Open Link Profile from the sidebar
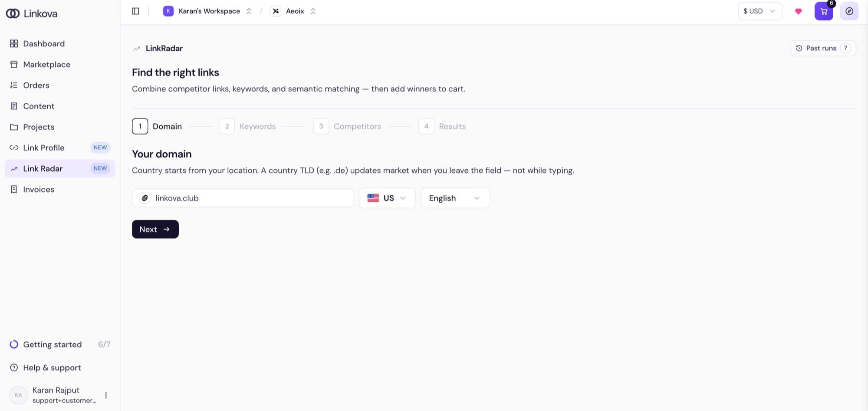Screen dimensions: 868x411 pos(60,148)
